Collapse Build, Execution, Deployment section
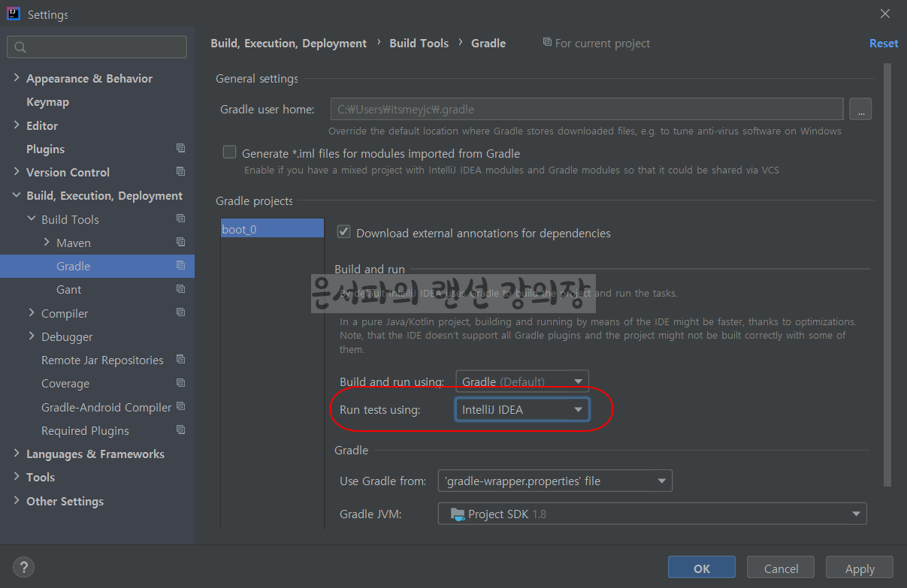The image size is (907, 588). (x=17, y=195)
